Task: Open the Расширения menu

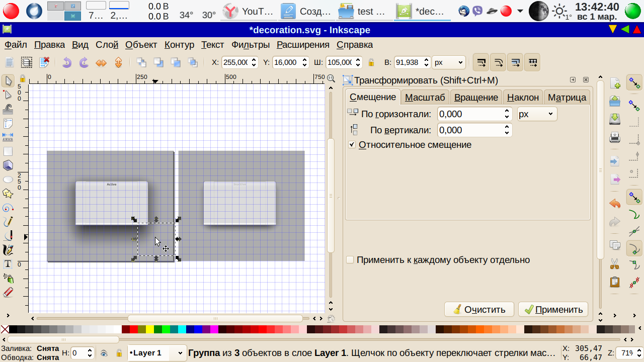Action: 303,45
